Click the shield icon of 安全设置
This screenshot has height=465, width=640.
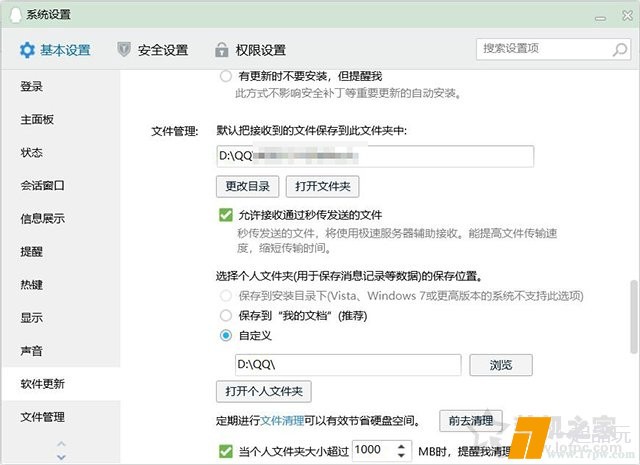pyautogui.click(x=124, y=50)
